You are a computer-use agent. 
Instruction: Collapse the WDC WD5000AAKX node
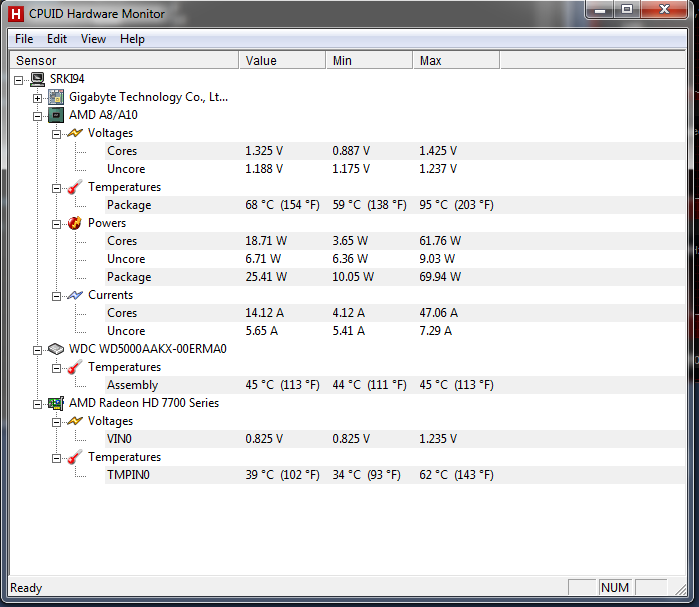tap(37, 350)
